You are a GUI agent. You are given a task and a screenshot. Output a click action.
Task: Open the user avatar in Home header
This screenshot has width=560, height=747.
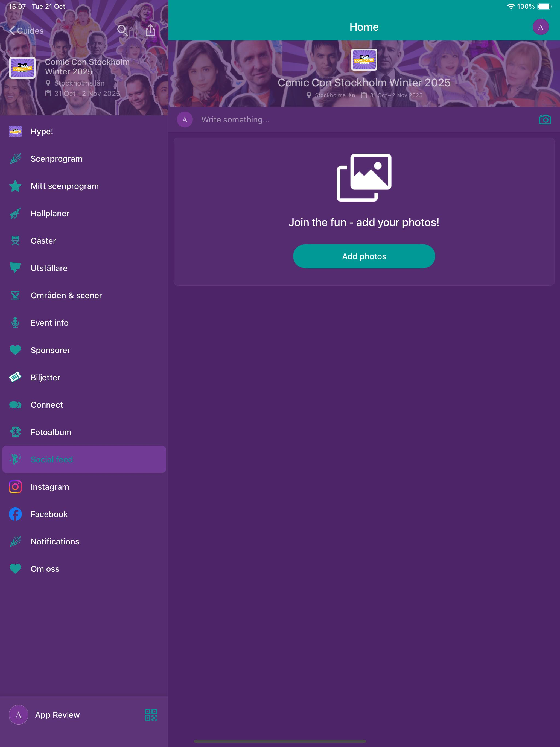click(x=540, y=27)
